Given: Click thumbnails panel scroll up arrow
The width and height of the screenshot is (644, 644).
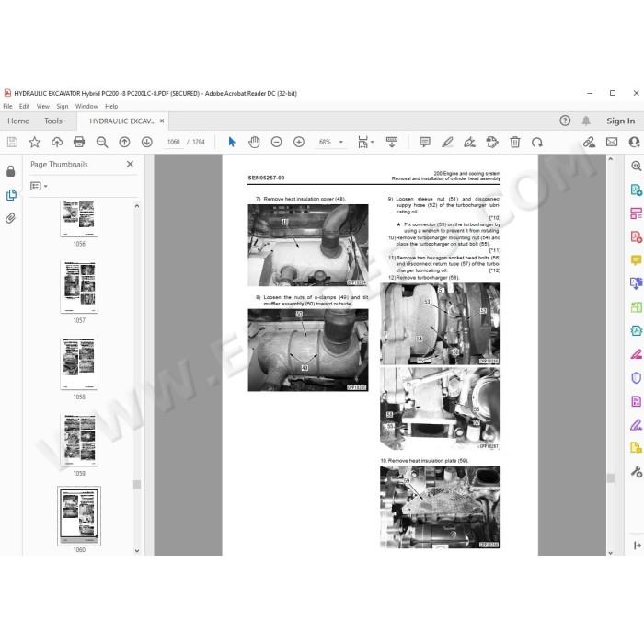Looking at the screenshot, I should pyautogui.click(x=137, y=206).
